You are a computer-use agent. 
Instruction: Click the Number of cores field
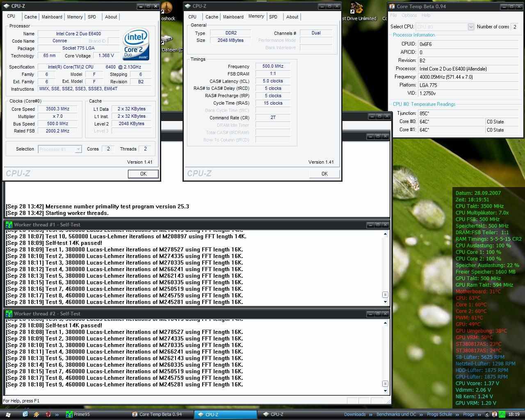[515, 27]
